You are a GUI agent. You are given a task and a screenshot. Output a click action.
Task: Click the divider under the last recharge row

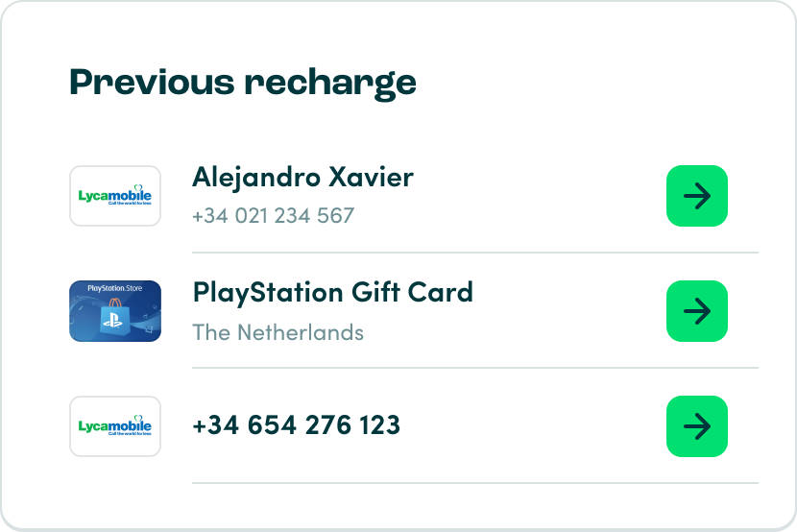coord(474,483)
